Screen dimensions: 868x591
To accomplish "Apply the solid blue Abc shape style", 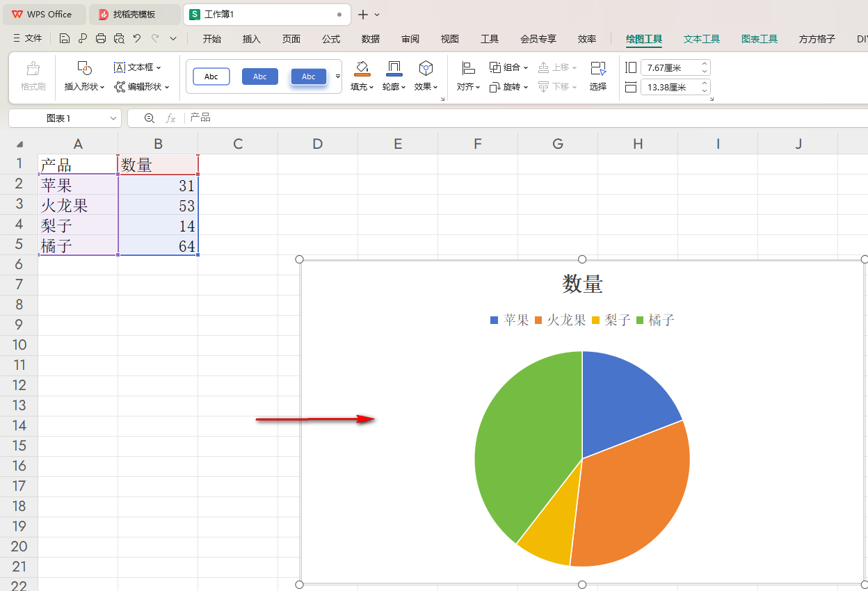I will (260, 76).
